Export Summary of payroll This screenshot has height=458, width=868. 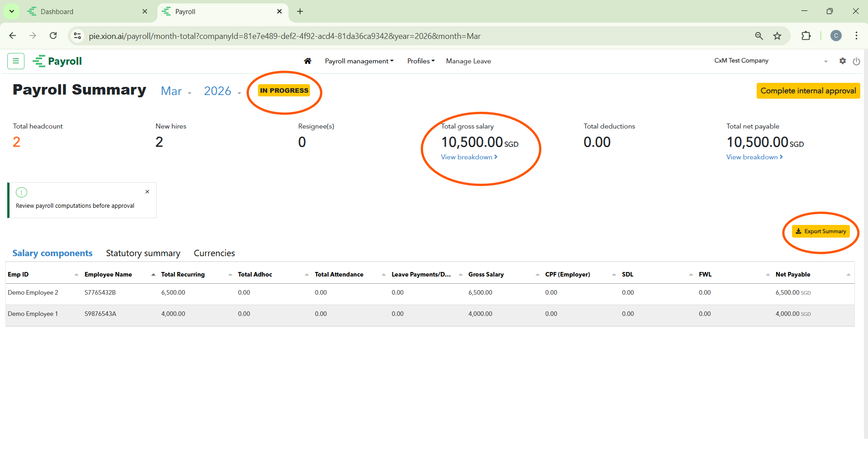point(820,232)
